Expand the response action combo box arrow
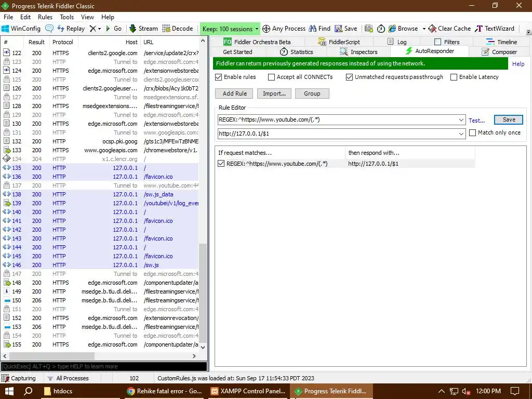This screenshot has height=399, width=532. tap(461, 134)
